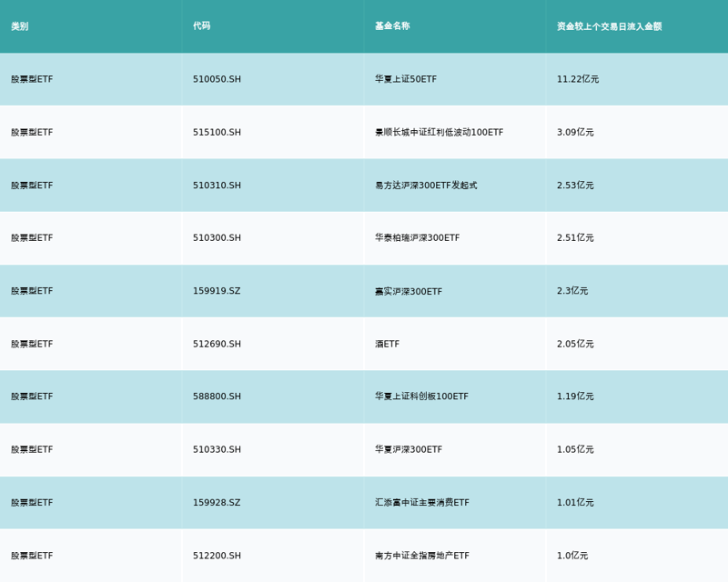
Task: Click 股票型ETF in the 159919.SZ row
Action: click(32, 290)
